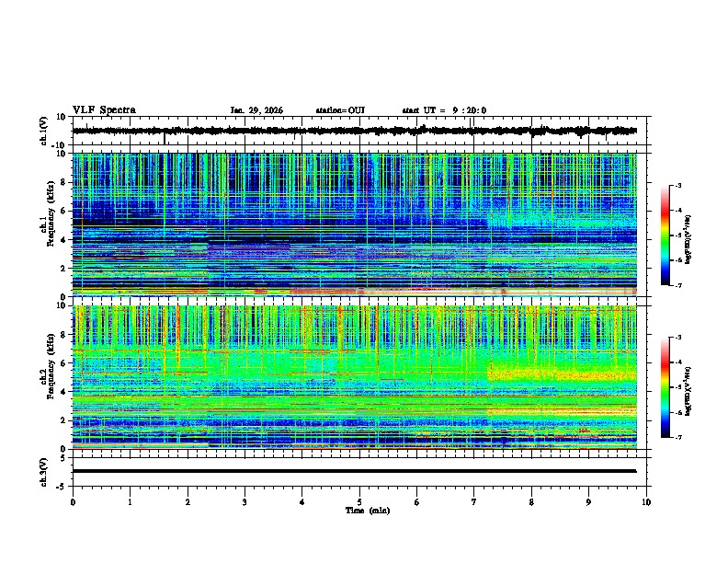Image resolution: width=728 pixels, height=563 pixels.
Task: Click the ch.3 flat voltage trace
Action: click(354, 471)
